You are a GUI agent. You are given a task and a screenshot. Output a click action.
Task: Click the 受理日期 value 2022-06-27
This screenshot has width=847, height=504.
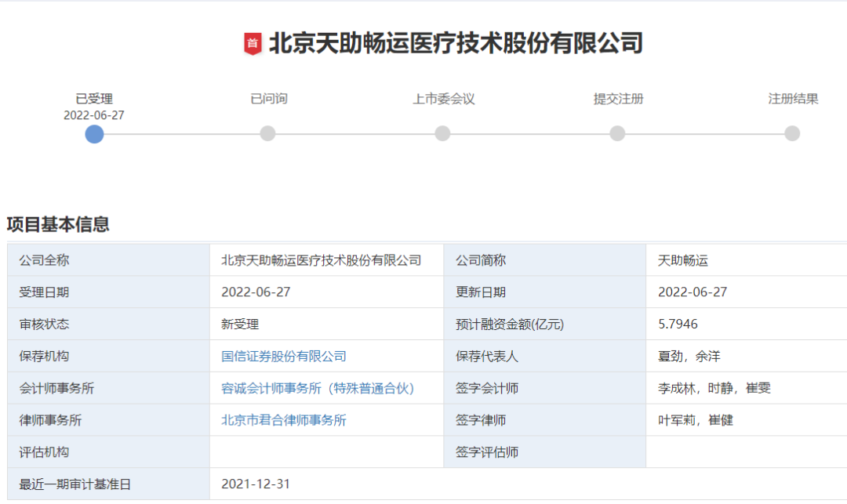pyautogui.click(x=256, y=292)
